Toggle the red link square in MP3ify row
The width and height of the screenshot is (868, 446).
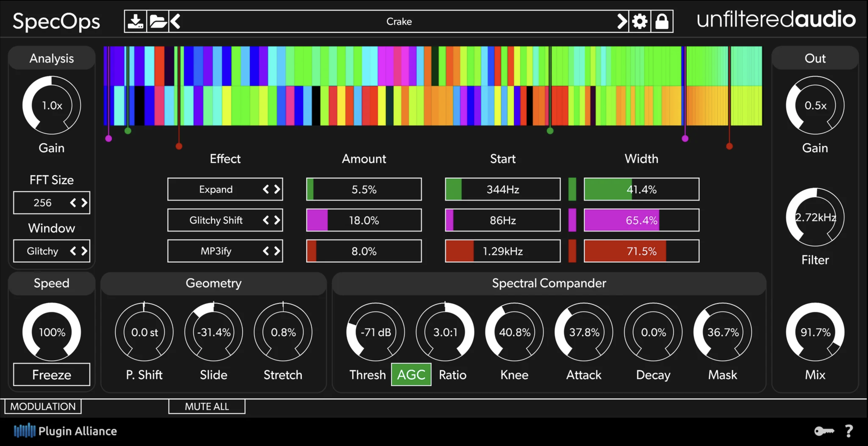click(x=572, y=251)
